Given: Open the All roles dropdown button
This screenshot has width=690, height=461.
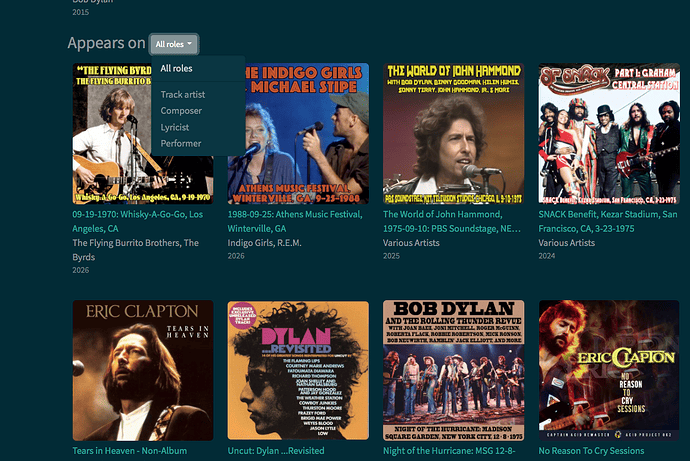Looking at the screenshot, I should (174, 44).
